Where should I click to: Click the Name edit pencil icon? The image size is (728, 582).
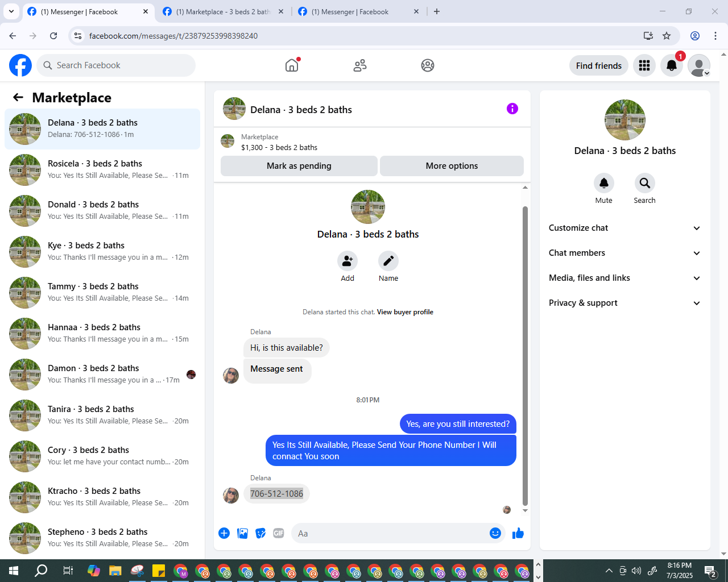(388, 261)
